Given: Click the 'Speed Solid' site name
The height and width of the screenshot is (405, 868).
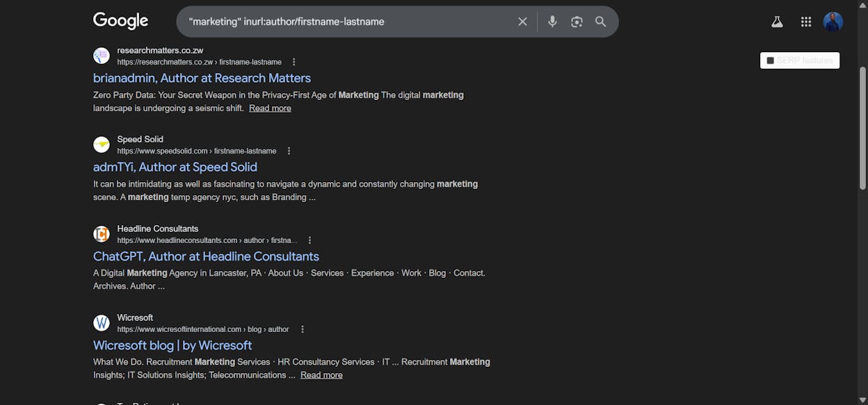Looking at the screenshot, I should (140, 139).
